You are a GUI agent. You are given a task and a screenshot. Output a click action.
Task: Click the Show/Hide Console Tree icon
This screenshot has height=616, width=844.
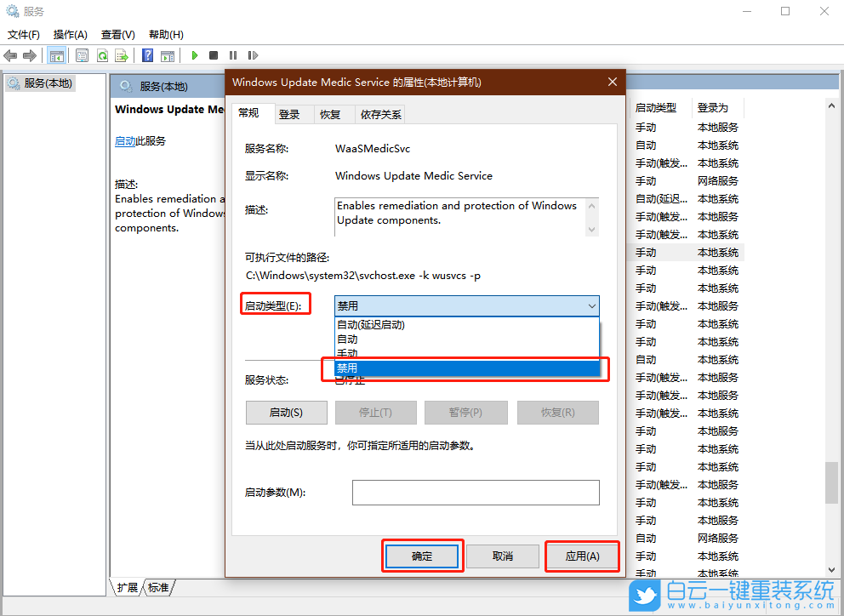pos(56,55)
